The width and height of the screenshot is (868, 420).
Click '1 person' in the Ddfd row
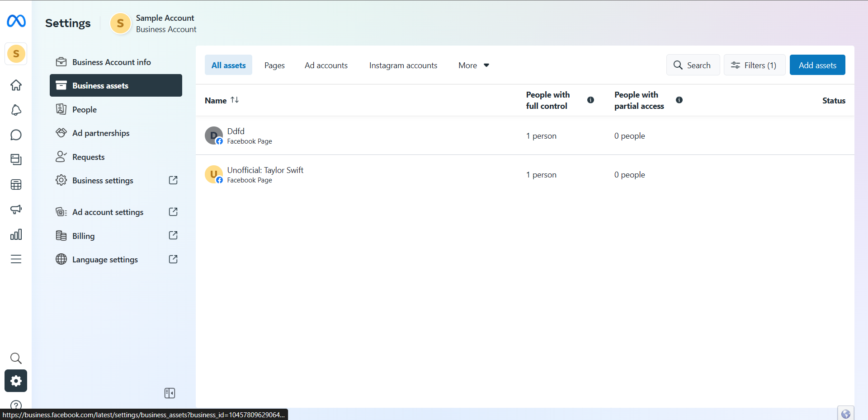click(x=541, y=136)
